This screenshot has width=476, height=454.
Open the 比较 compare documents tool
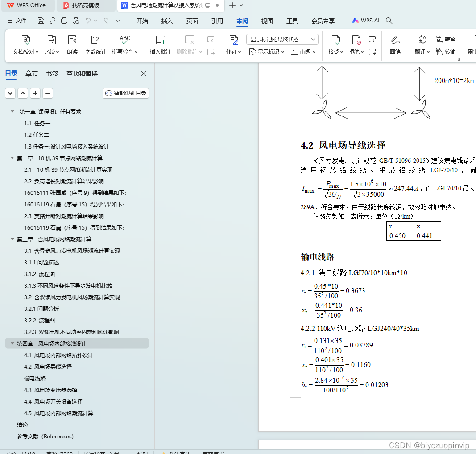(x=52, y=45)
